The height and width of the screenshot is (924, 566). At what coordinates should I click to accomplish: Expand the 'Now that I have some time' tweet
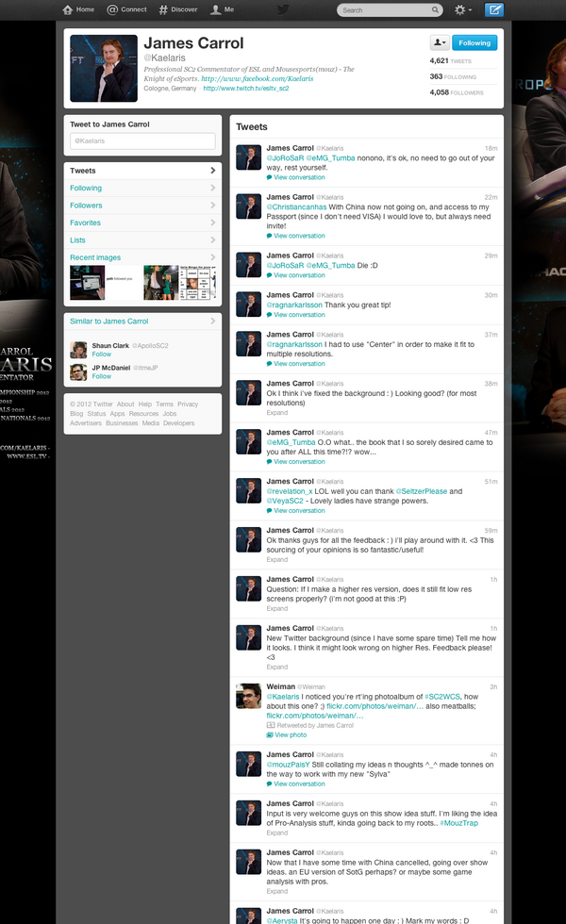coord(276,891)
